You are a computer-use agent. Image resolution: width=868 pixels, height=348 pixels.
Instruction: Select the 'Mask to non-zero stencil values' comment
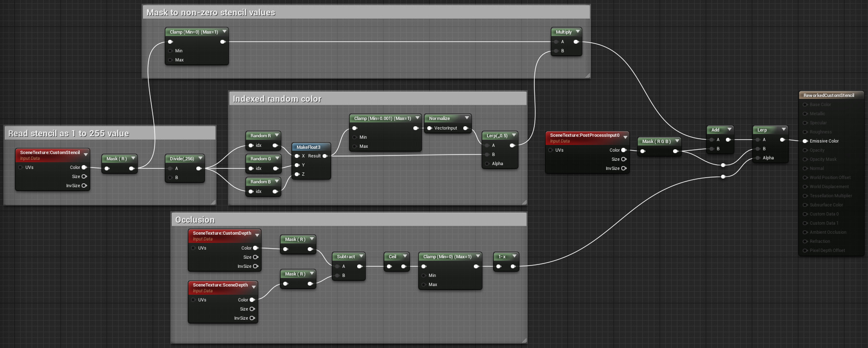[211, 12]
